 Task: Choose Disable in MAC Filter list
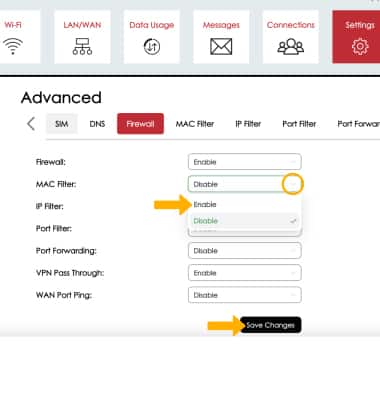(245, 221)
